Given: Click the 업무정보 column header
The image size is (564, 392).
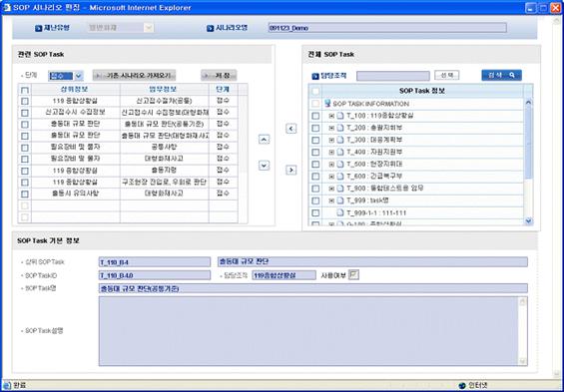Looking at the screenshot, I should click(164, 89).
